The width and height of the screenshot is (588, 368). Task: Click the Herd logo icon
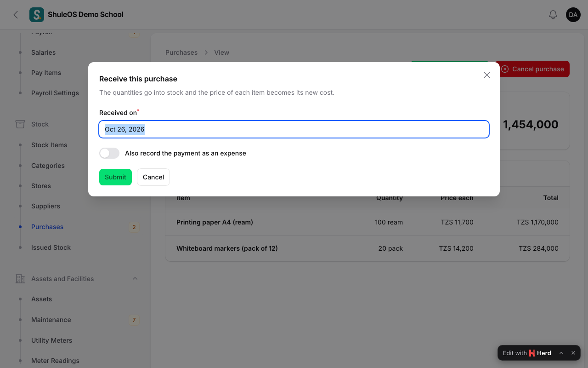pos(532,353)
